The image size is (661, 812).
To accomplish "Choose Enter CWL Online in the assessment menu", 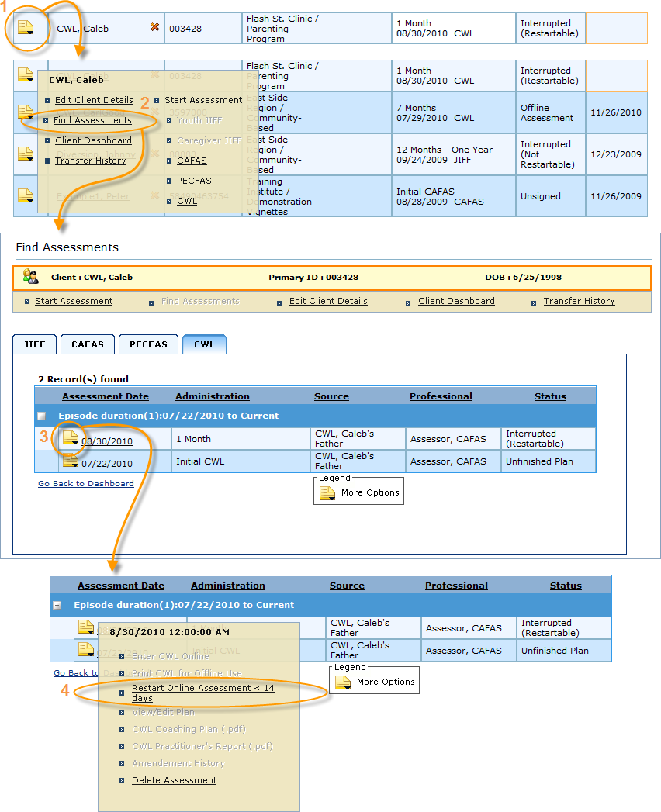I will point(171,656).
